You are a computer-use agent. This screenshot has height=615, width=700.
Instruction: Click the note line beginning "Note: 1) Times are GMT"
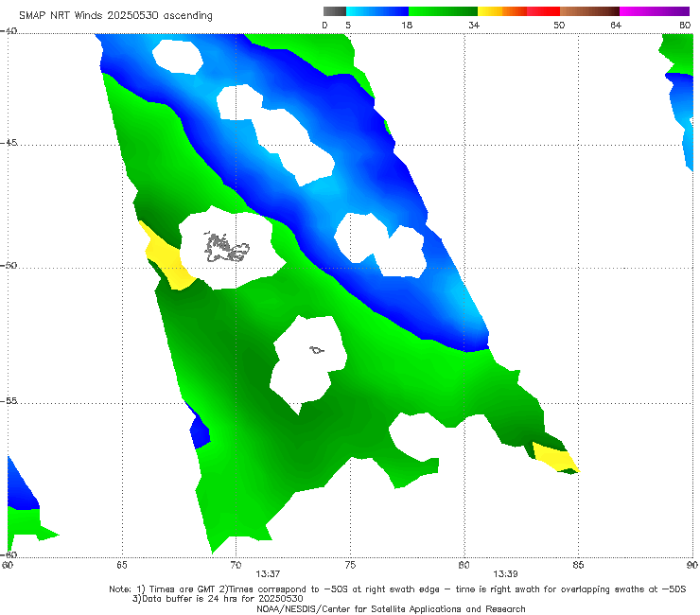pos(397,589)
